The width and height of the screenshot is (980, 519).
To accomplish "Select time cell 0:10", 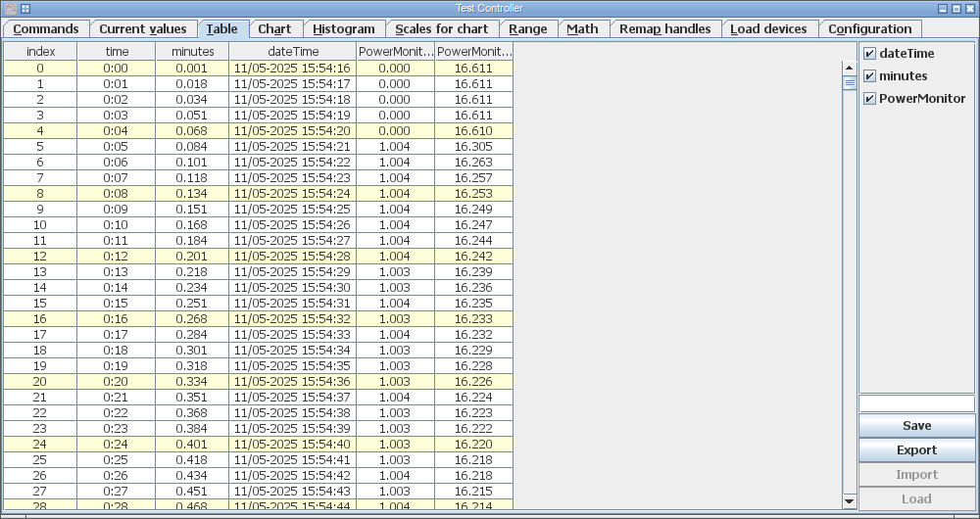I will pyautogui.click(x=117, y=225).
